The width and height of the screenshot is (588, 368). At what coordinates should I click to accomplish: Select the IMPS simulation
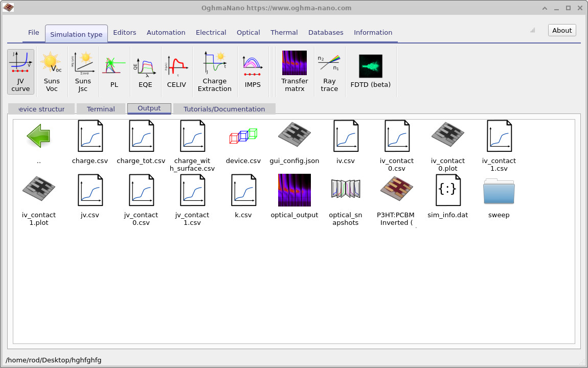pos(253,72)
